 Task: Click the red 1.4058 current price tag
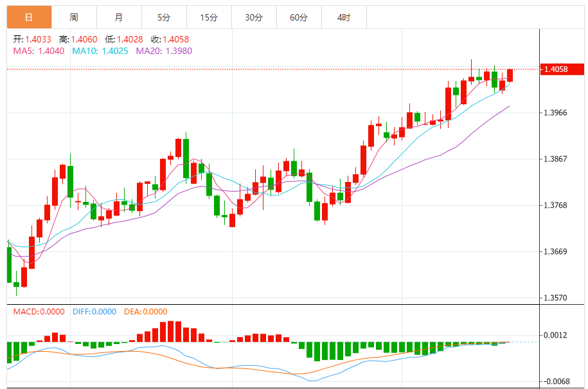pyautogui.click(x=562, y=69)
